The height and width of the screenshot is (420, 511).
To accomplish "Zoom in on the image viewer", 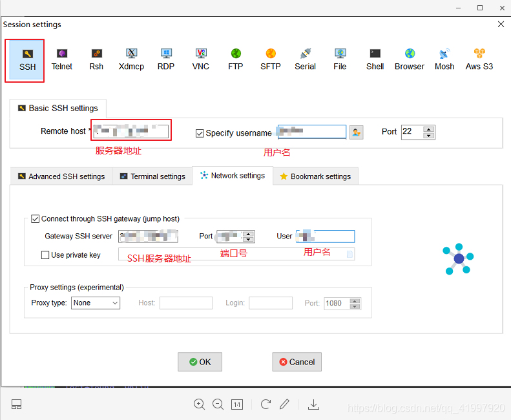I will pos(199,404).
